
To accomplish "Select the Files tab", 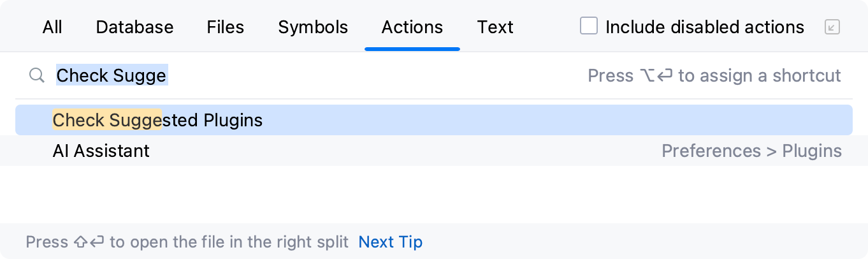I will (x=226, y=27).
